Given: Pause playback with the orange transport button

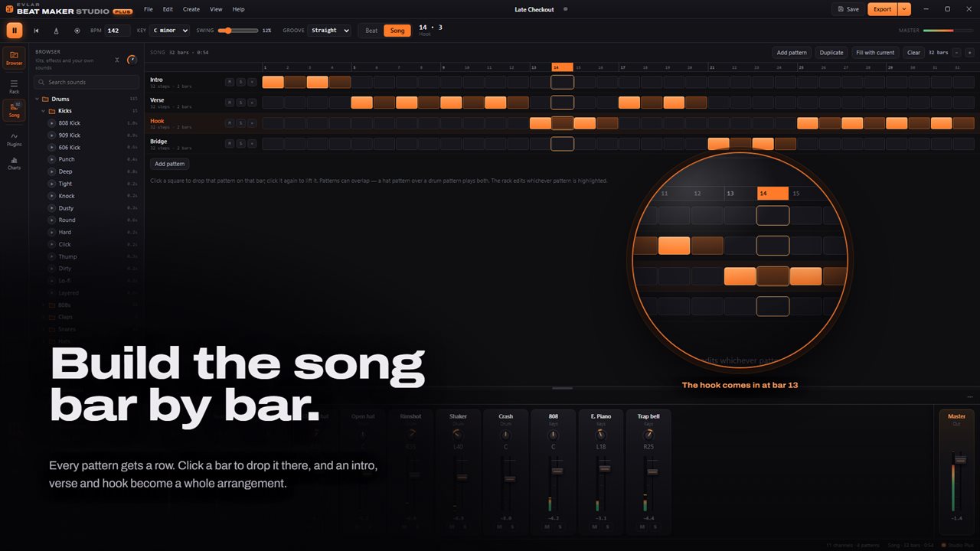Looking at the screenshot, I should pyautogui.click(x=15, y=31).
